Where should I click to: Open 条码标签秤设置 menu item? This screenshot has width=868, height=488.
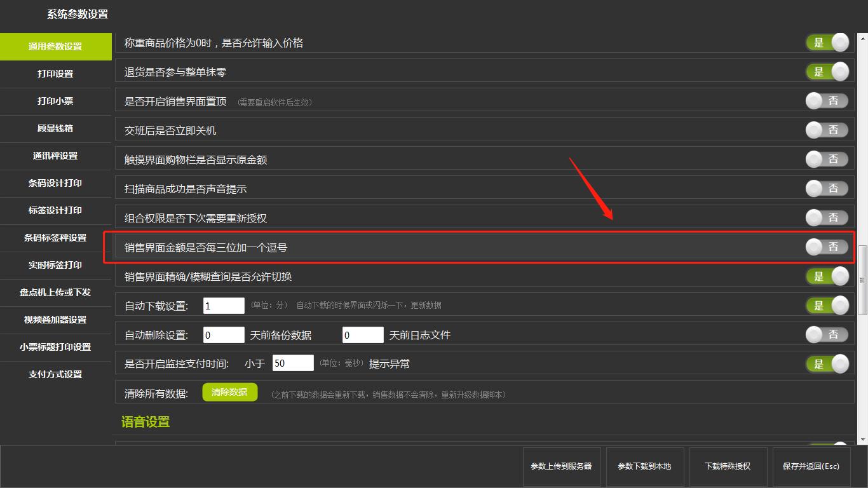click(x=55, y=238)
